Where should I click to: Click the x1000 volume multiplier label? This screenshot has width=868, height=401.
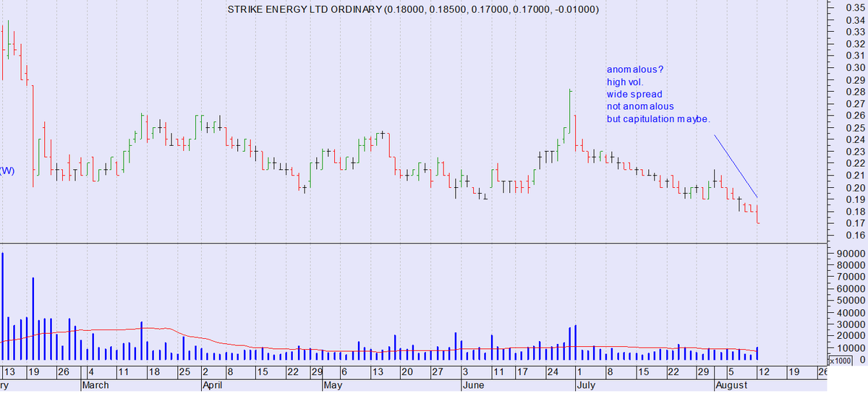[x=840, y=360]
